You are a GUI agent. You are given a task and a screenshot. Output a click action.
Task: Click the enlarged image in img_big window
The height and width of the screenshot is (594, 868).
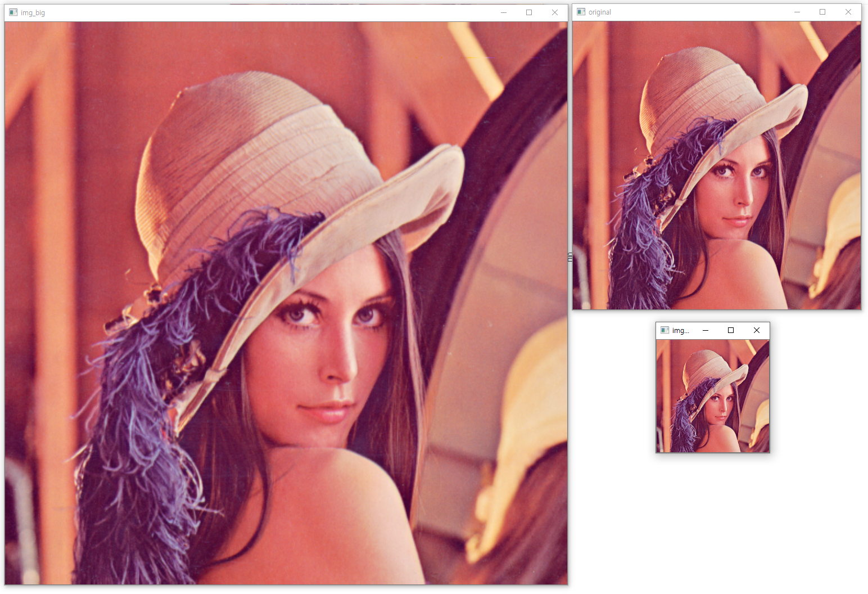[x=286, y=303]
